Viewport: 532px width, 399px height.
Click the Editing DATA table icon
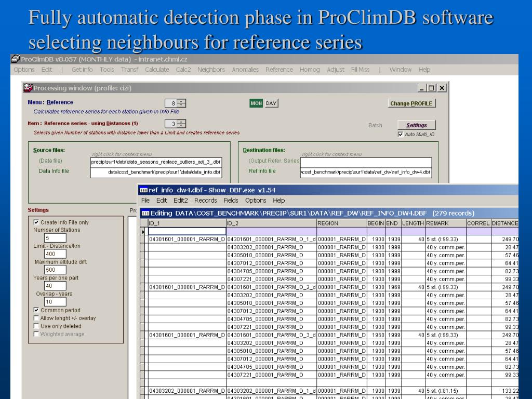point(145,213)
